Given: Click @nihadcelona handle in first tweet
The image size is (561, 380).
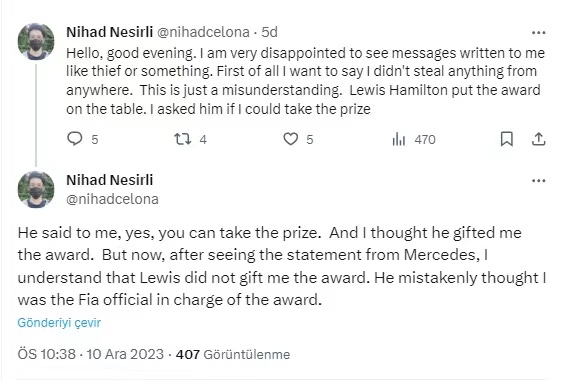Looking at the screenshot, I should (203, 32).
